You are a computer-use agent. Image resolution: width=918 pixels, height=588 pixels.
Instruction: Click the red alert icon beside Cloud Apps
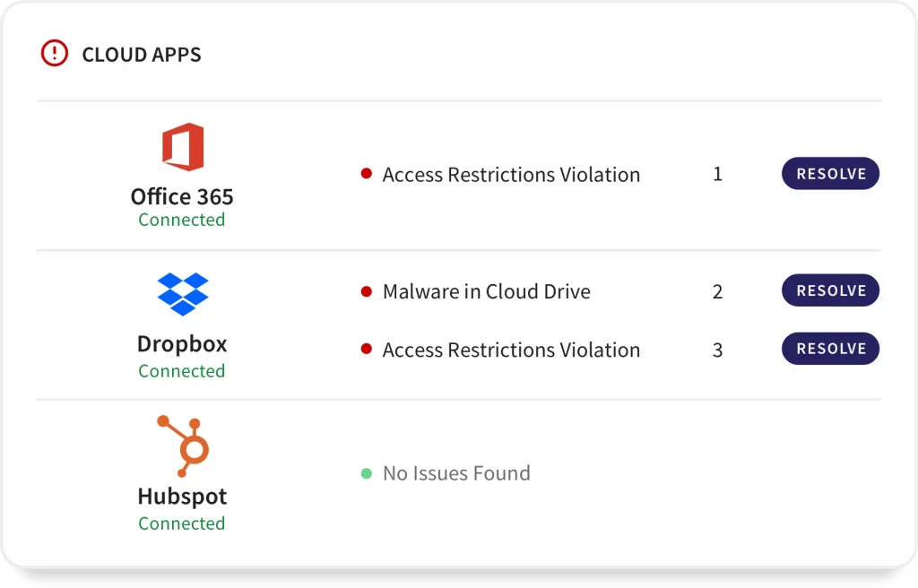click(55, 54)
